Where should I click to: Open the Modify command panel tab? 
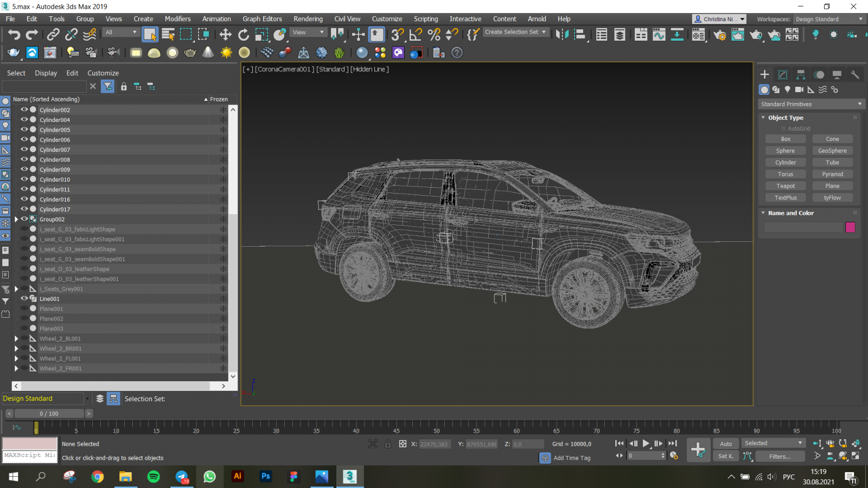(x=783, y=75)
